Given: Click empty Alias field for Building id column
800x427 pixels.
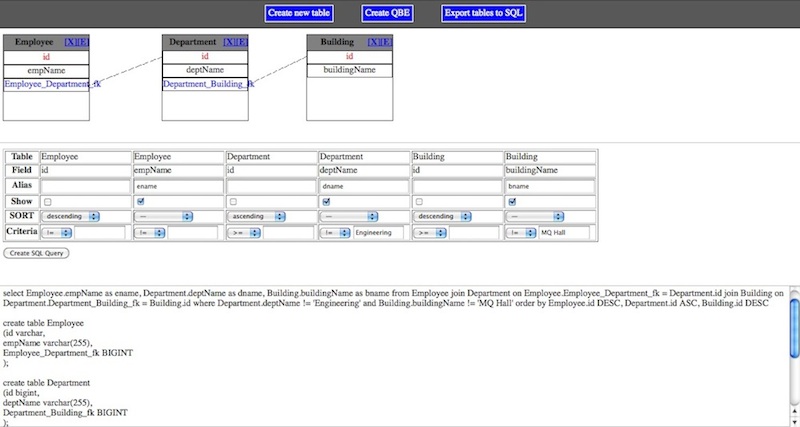Looking at the screenshot, I should click(x=457, y=186).
